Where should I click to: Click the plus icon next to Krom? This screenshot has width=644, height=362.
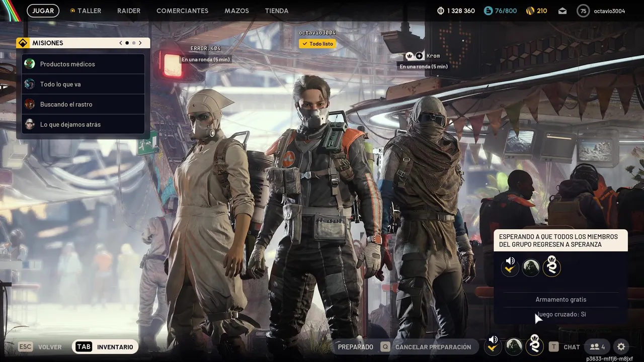pos(419,56)
